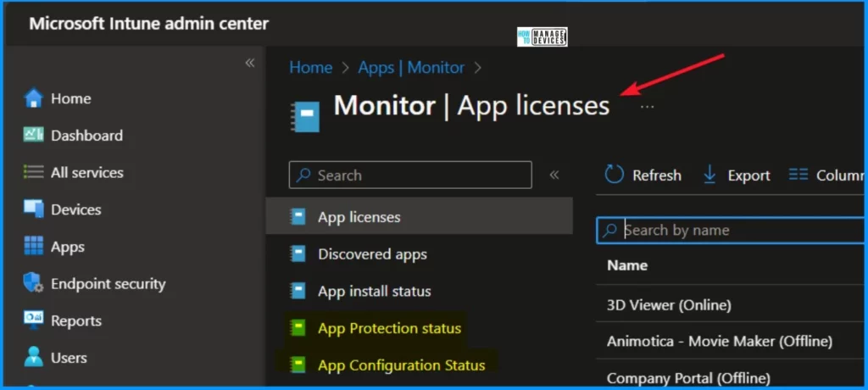Screen dimensions: 868x390
Task: Go to Devices in the sidebar
Action: tap(75, 210)
